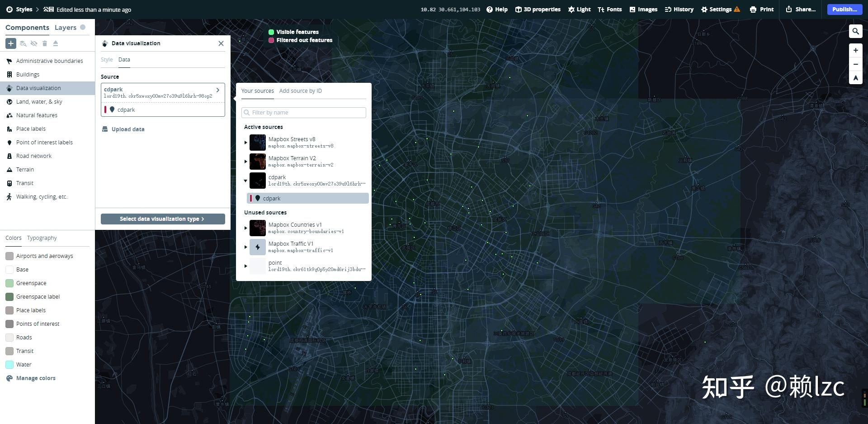Viewport: 868px width, 424px height.
Task: Click the Publish button
Action: point(844,9)
